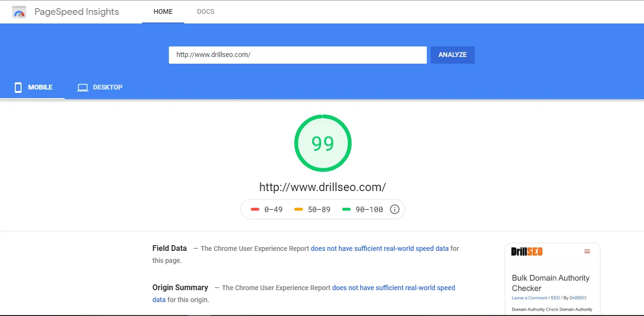Open the DOCS menu item

pyautogui.click(x=206, y=11)
